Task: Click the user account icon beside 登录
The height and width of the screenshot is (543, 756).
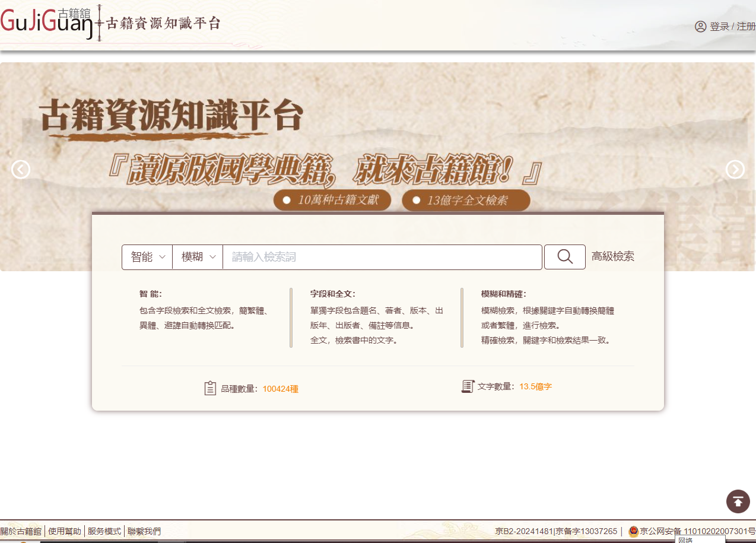Action: click(x=700, y=27)
